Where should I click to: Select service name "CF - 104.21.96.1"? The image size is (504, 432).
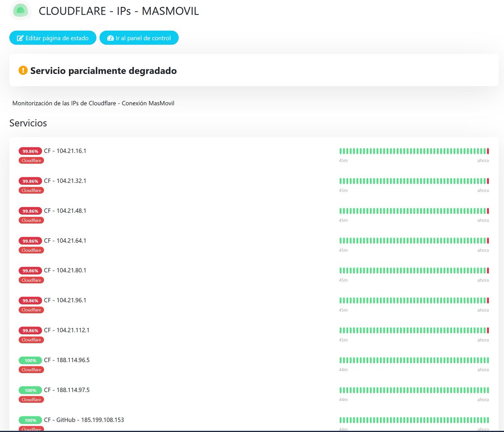pyautogui.click(x=65, y=300)
